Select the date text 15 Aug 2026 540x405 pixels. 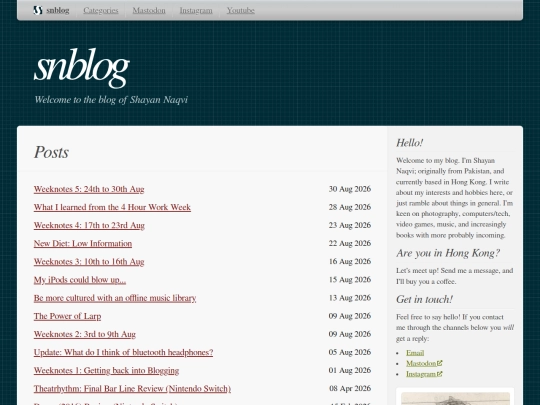coord(350,280)
